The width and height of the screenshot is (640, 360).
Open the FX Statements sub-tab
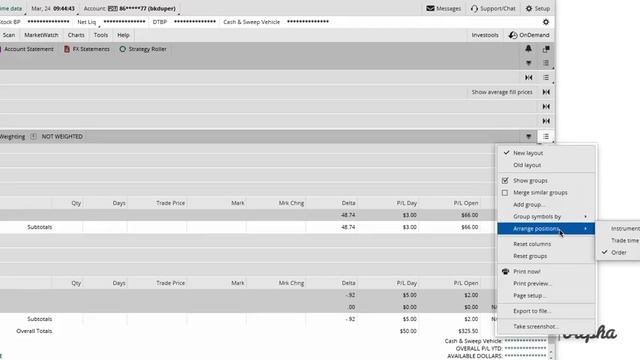(91, 49)
